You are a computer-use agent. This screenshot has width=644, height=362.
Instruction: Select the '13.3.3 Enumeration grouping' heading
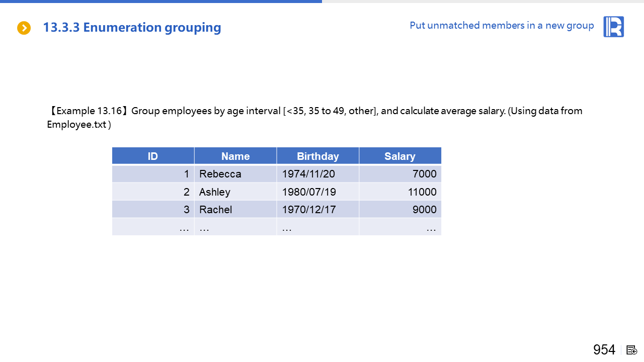pos(132,28)
